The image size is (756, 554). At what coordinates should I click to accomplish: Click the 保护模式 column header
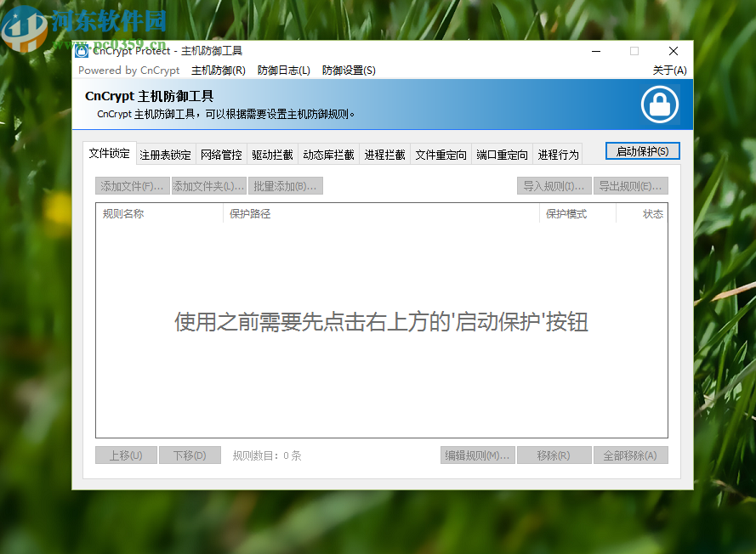(x=577, y=214)
